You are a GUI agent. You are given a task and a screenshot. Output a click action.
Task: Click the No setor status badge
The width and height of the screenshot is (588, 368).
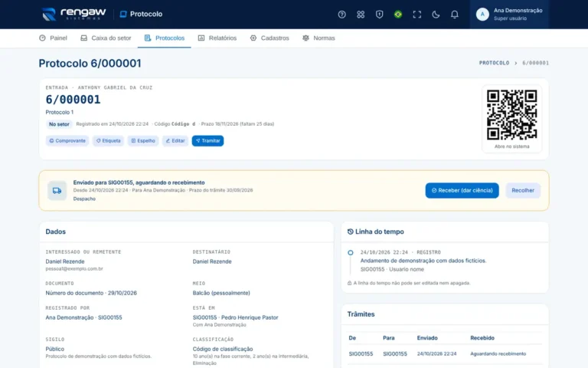59,124
